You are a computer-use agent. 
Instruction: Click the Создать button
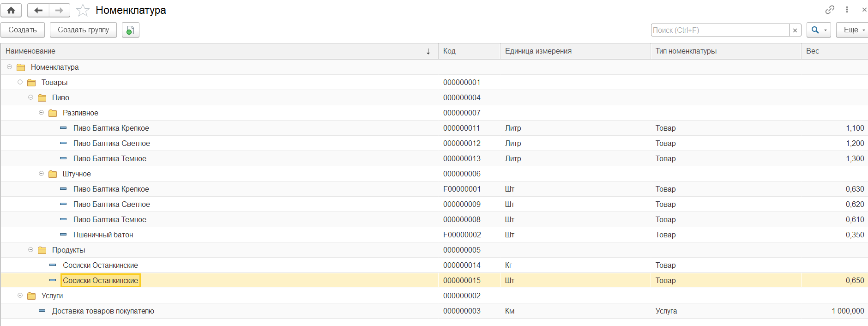click(23, 30)
